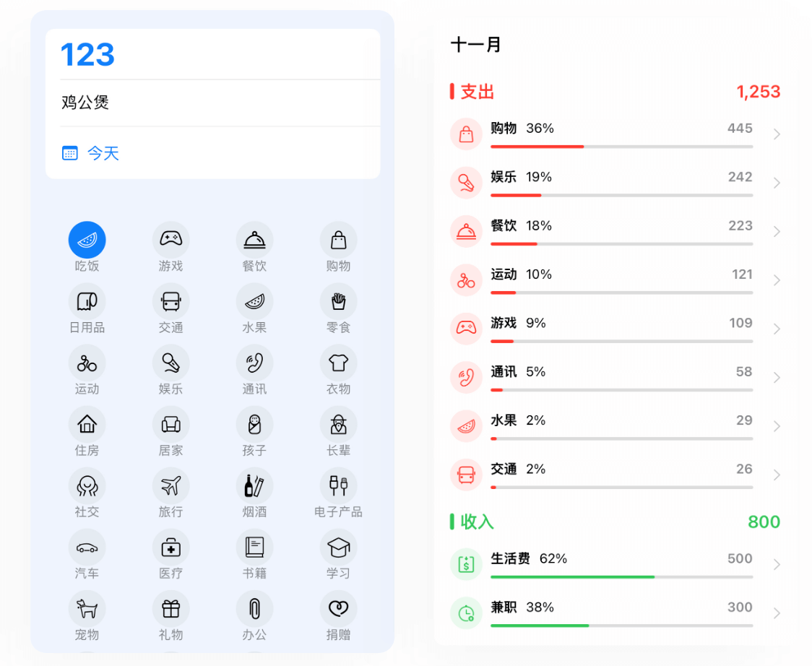The width and height of the screenshot is (812, 666).
Task: Click the 今天 date button
Action: click(103, 153)
